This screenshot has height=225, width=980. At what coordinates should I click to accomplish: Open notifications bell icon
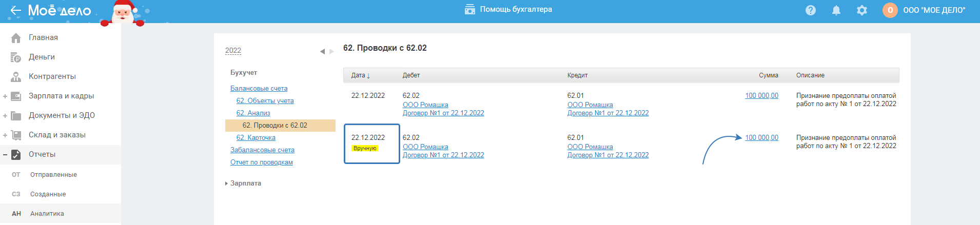pyautogui.click(x=836, y=10)
